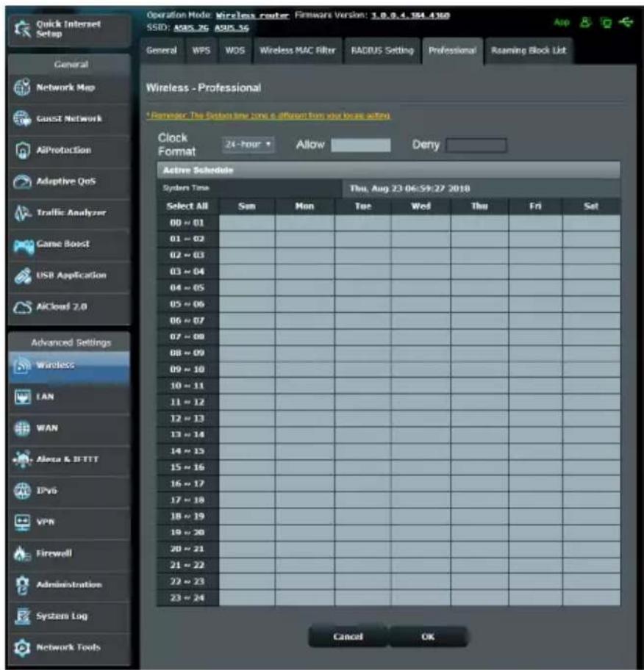Click the Select All schedule header
644x670 pixels.
point(187,206)
